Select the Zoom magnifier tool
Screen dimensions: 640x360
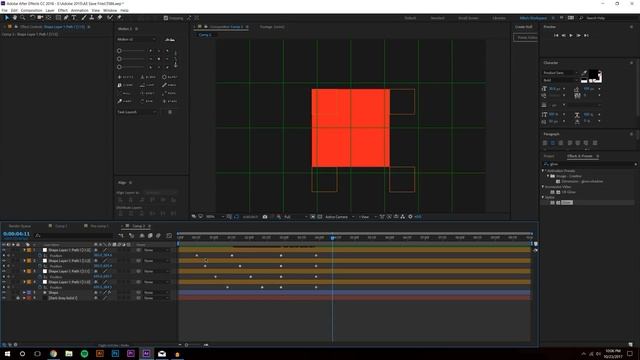click(x=23, y=18)
